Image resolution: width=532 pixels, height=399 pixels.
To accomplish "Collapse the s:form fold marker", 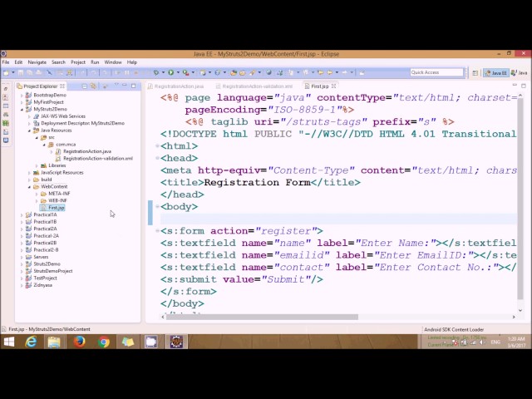I will [x=157, y=231].
